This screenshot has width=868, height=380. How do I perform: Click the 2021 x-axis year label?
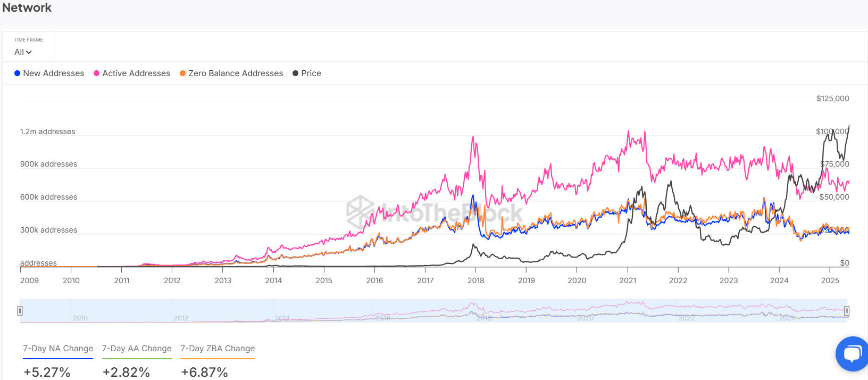tap(628, 280)
